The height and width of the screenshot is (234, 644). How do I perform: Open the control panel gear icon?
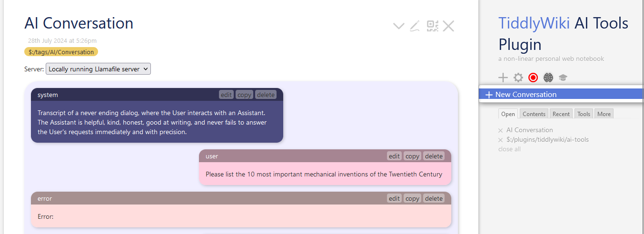[518, 78]
